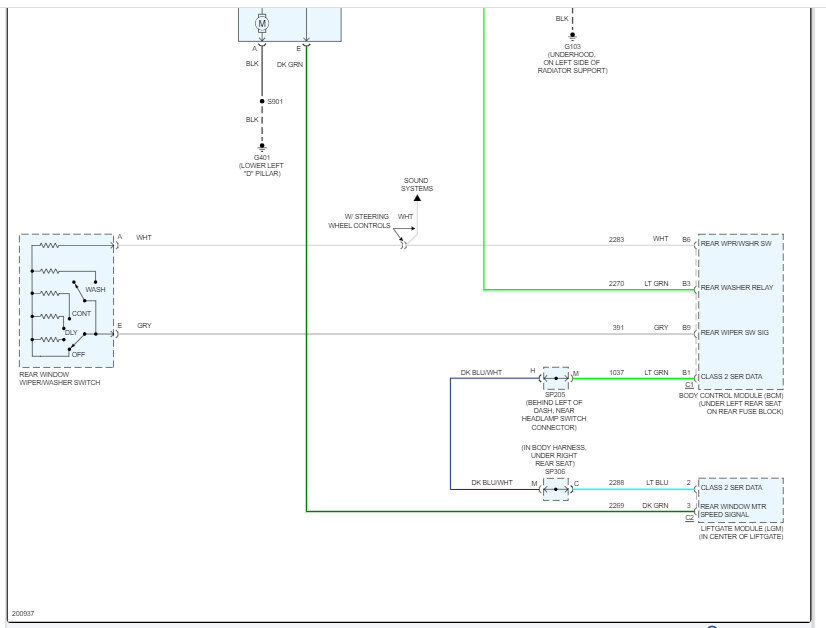Screen dimensions: 826x628
Task: Select the DK GRN label next to 2269
Action: pos(655,505)
